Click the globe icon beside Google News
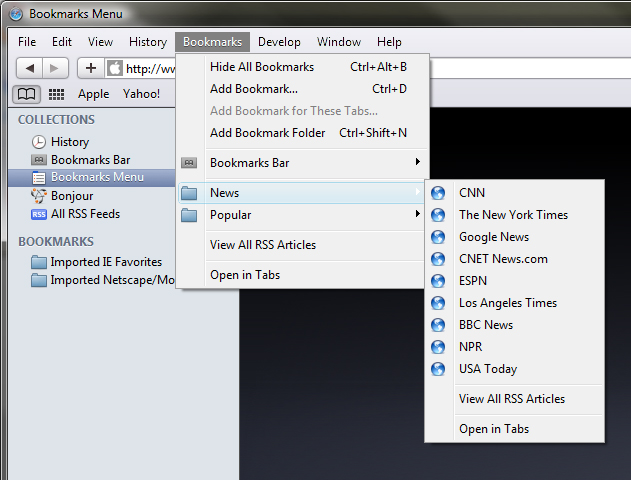 (x=438, y=237)
